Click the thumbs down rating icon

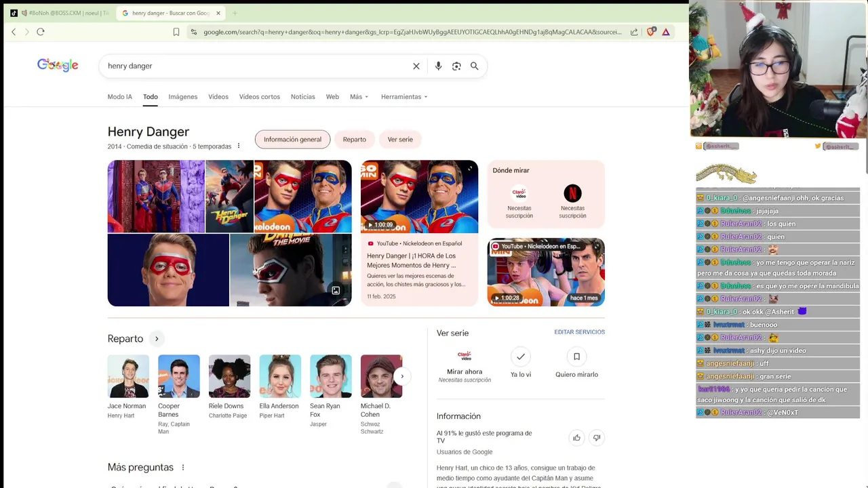(597, 438)
